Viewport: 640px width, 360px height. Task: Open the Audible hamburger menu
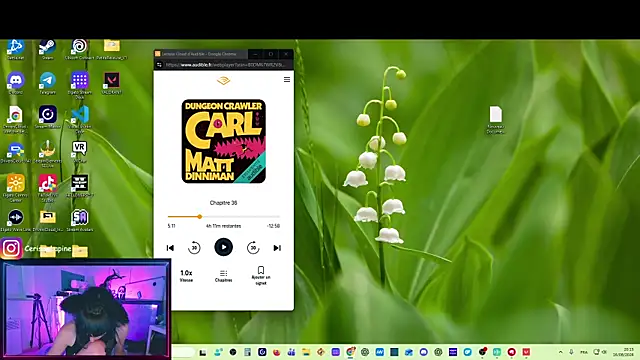point(287,80)
